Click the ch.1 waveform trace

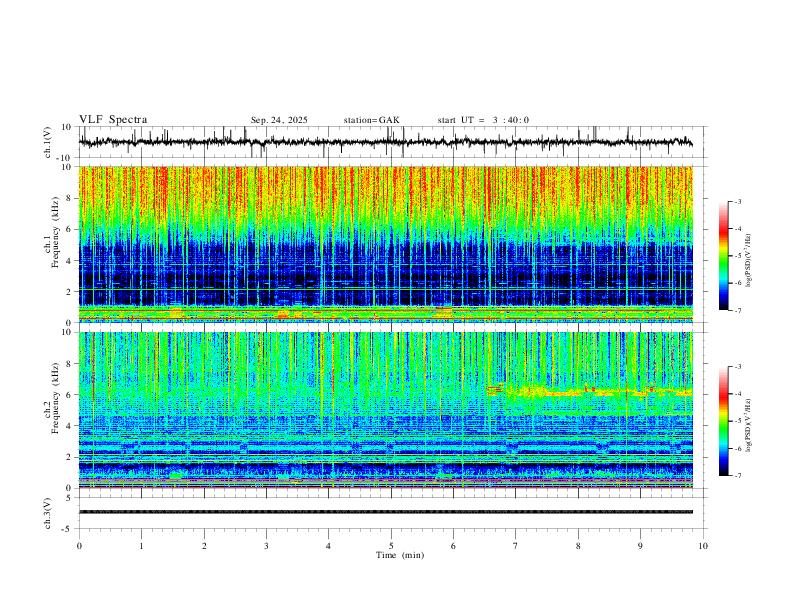coord(386,142)
